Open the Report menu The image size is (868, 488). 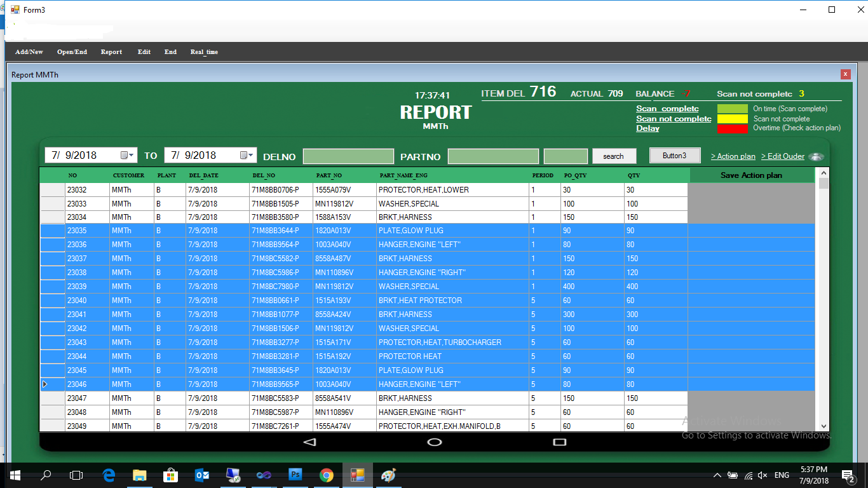click(111, 52)
